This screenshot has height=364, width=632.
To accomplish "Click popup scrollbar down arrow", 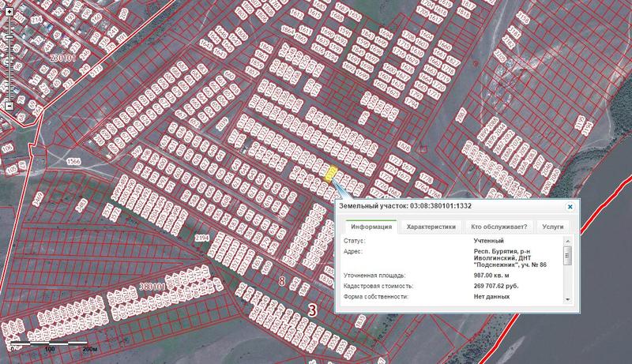I will [x=566, y=298].
